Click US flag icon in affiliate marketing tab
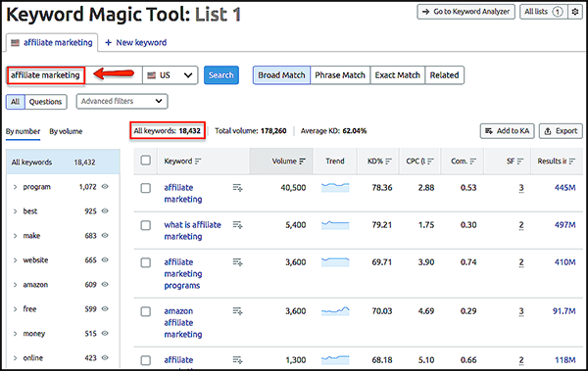The height and width of the screenshot is (371, 588). 15,43
